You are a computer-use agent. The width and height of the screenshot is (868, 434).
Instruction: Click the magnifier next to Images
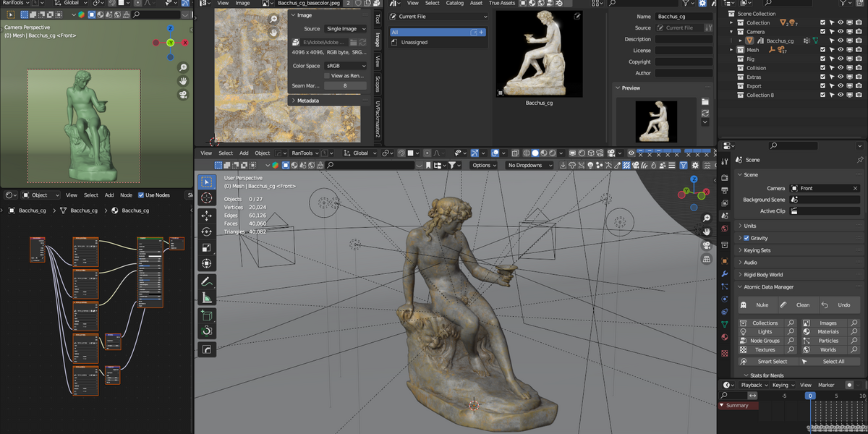coord(853,323)
